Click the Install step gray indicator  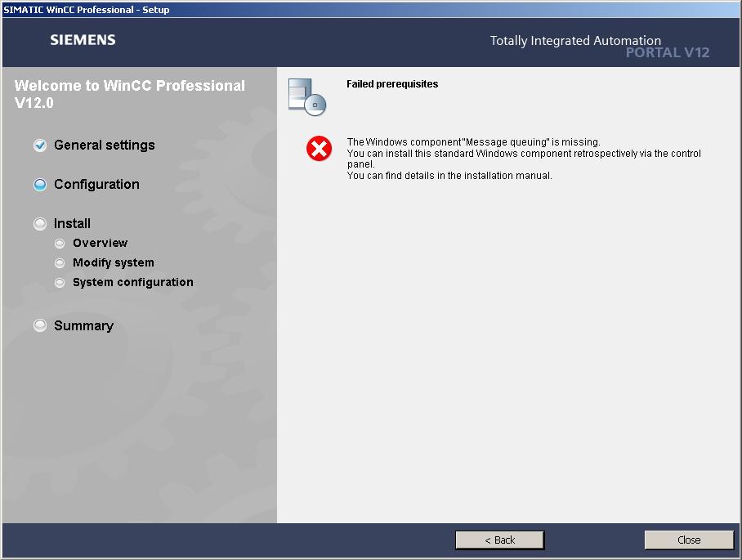pyautogui.click(x=40, y=224)
